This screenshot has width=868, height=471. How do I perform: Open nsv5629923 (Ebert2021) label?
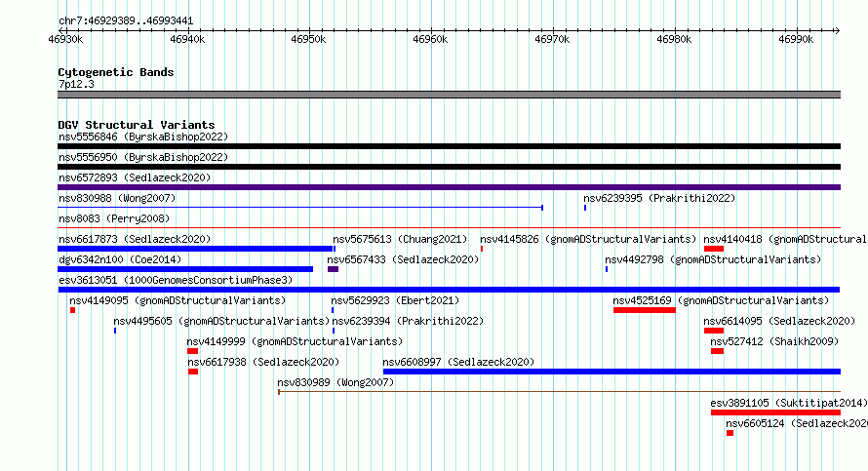[x=395, y=300]
